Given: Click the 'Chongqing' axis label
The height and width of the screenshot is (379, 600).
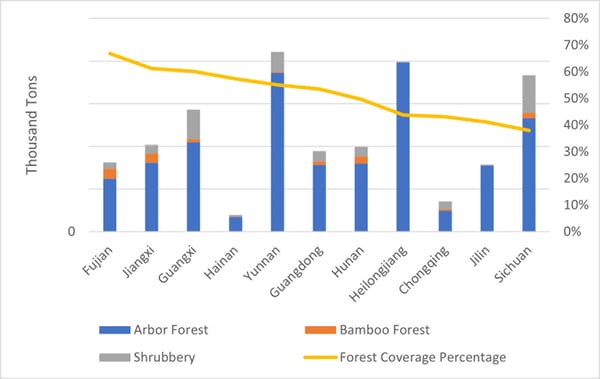Looking at the screenshot, I should click(424, 270).
